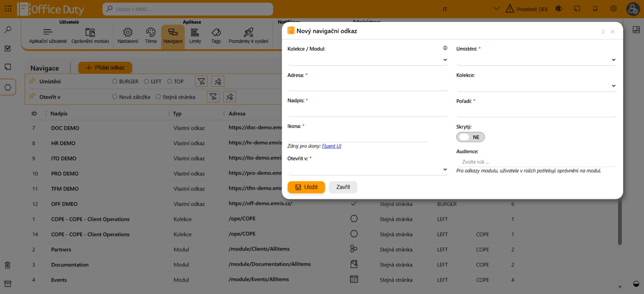Select the Stejná stránka radio option
Screen dimensions: 644x294
click(158, 97)
